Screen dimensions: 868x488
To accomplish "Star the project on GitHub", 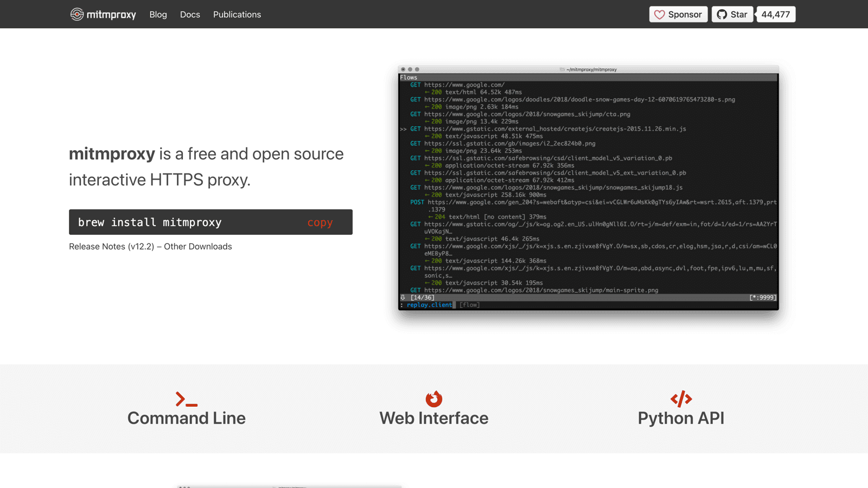I will [x=732, y=15].
